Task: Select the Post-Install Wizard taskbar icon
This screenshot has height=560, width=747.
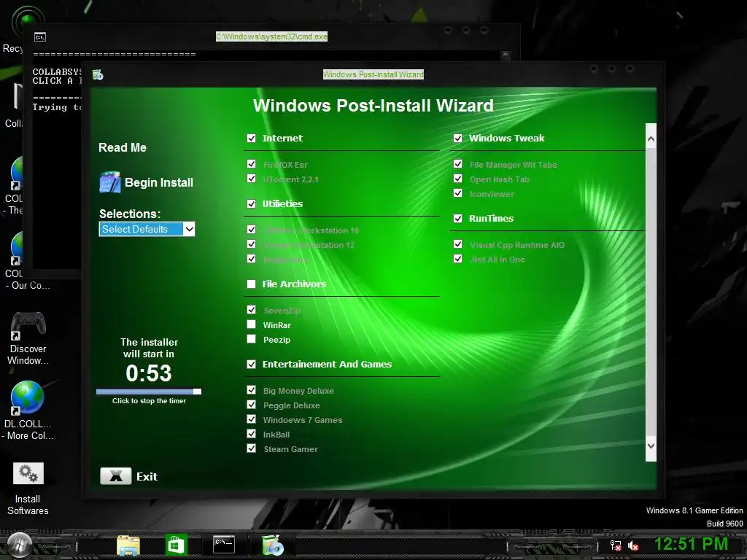Action: pos(273,545)
